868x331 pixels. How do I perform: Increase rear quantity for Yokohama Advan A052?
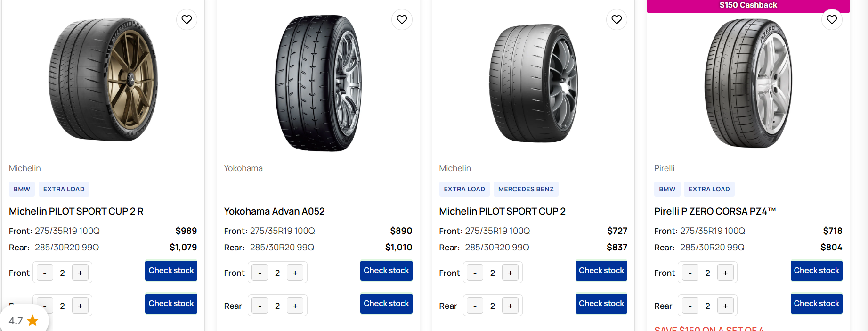295,306
